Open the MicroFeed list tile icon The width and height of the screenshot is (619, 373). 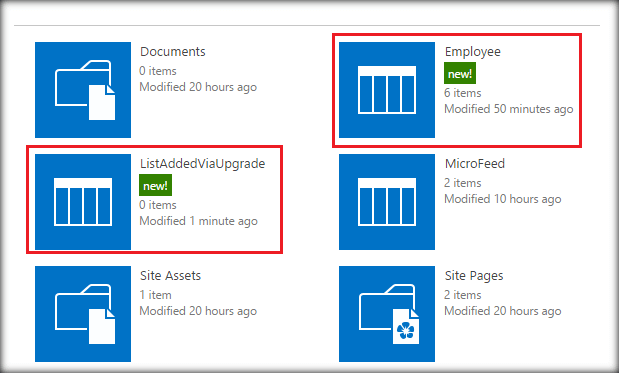click(x=387, y=202)
